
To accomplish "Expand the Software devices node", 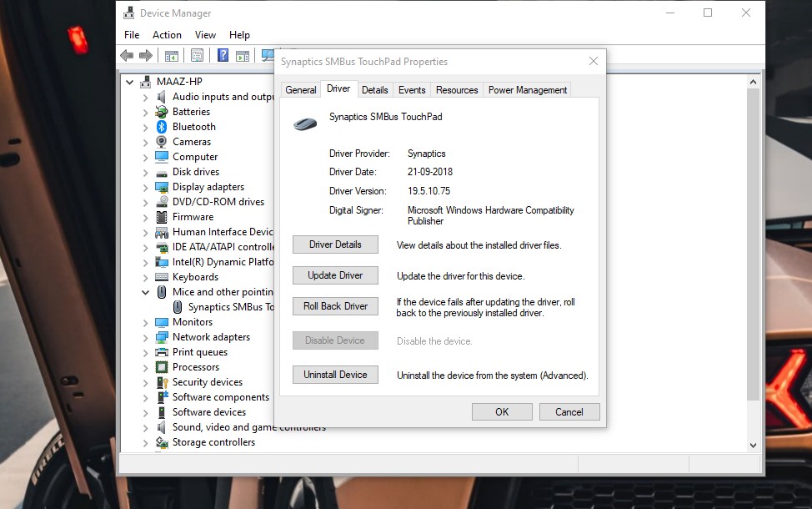I will [146, 413].
